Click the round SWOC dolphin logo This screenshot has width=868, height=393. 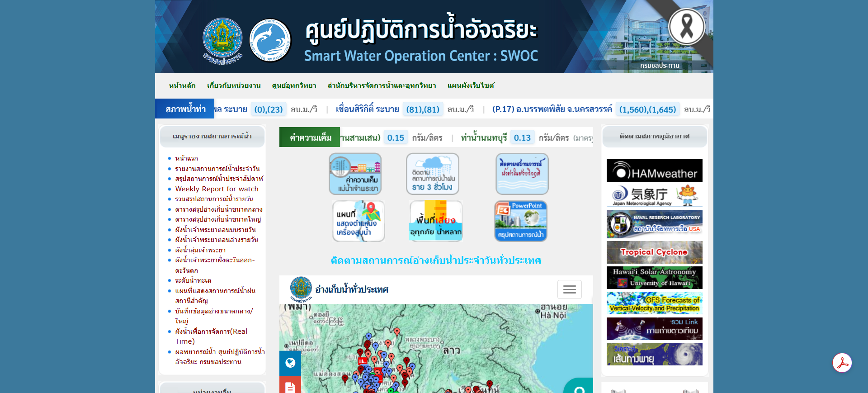(x=270, y=40)
